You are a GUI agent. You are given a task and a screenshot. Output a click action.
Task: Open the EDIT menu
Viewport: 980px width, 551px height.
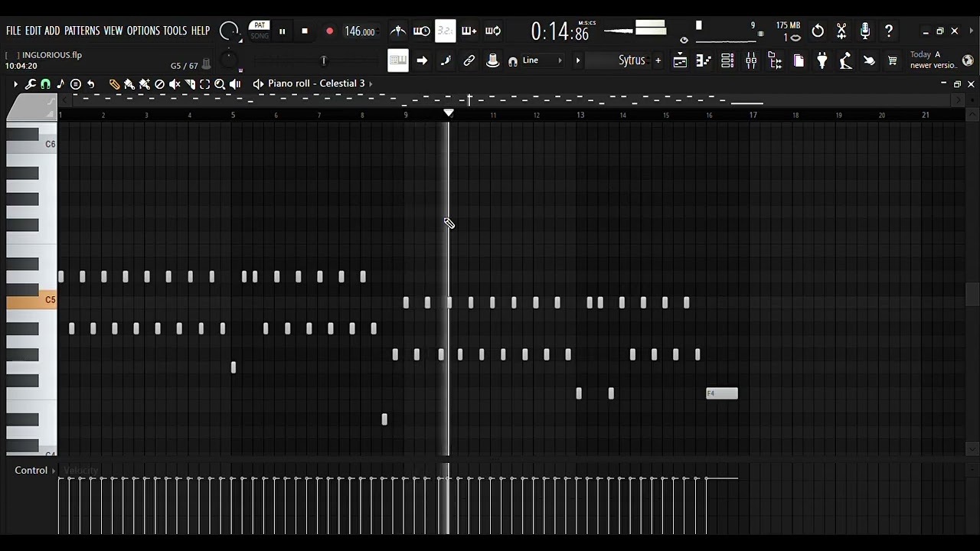click(x=33, y=31)
